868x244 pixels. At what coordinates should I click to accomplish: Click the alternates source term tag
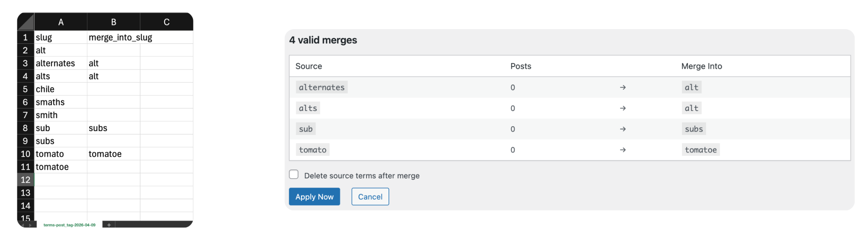coord(321,87)
